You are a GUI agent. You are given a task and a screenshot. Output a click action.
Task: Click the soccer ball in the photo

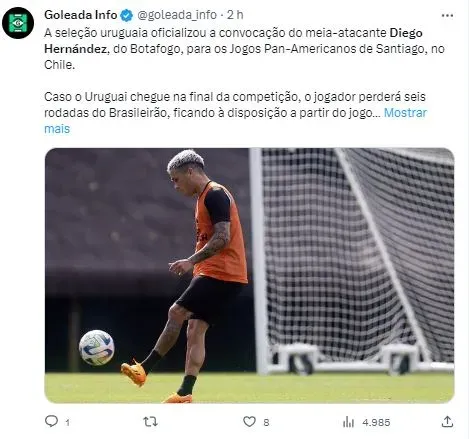click(x=97, y=347)
